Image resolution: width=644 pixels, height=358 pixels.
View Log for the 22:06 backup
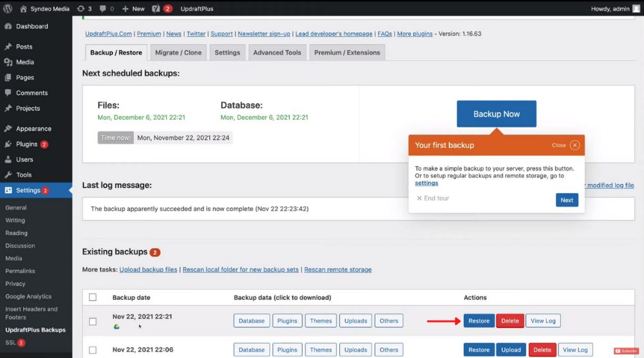(575, 350)
